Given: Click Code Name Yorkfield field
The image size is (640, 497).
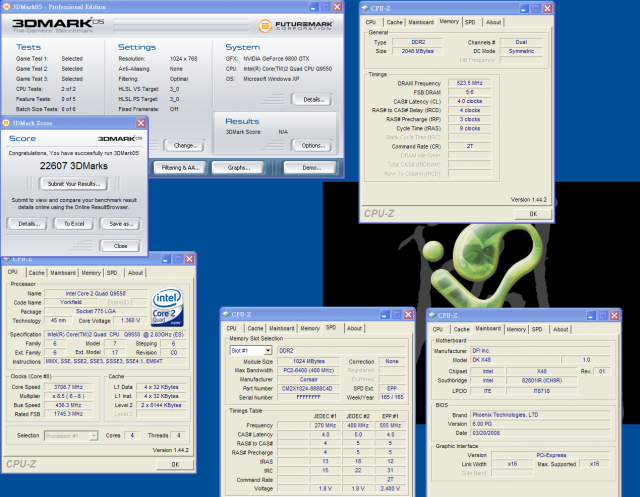Looking at the screenshot, I should 71,302.
